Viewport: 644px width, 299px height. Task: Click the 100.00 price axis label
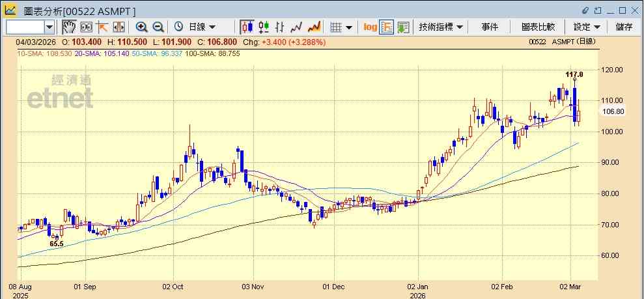pyautogui.click(x=612, y=132)
